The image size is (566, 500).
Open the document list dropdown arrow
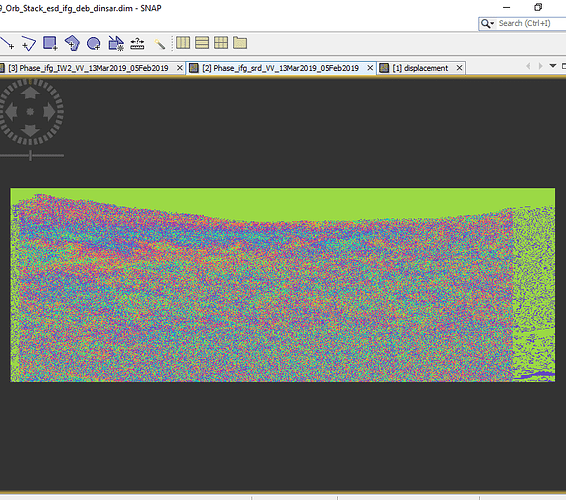tap(553, 66)
